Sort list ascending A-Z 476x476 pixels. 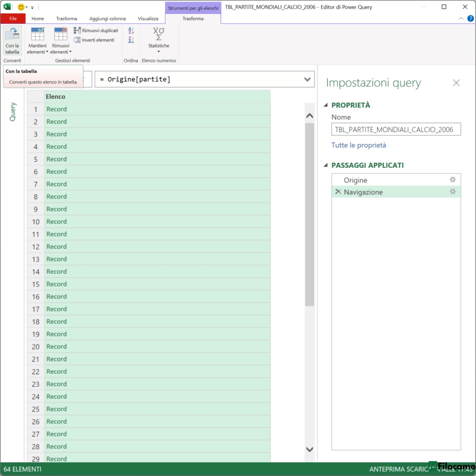131,30
